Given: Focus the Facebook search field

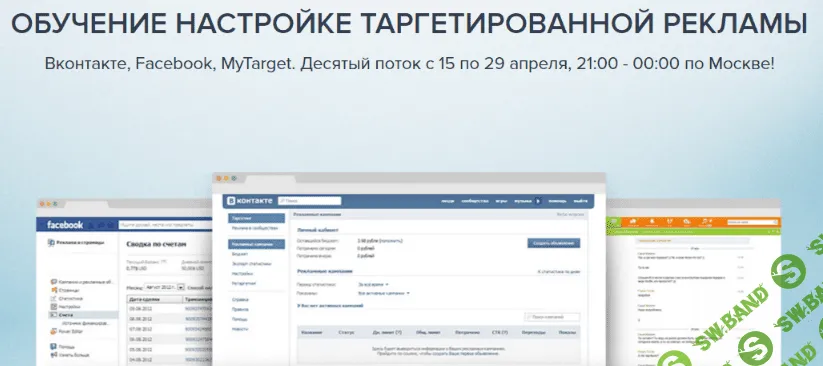Looking at the screenshot, I should click(x=165, y=225).
